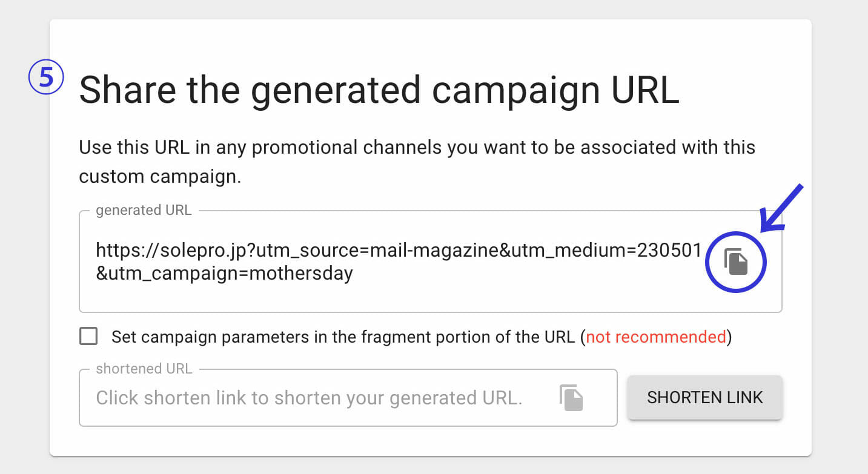Click the shortened URL copy icon
Screen dimensions: 868x474
point(571,398)
